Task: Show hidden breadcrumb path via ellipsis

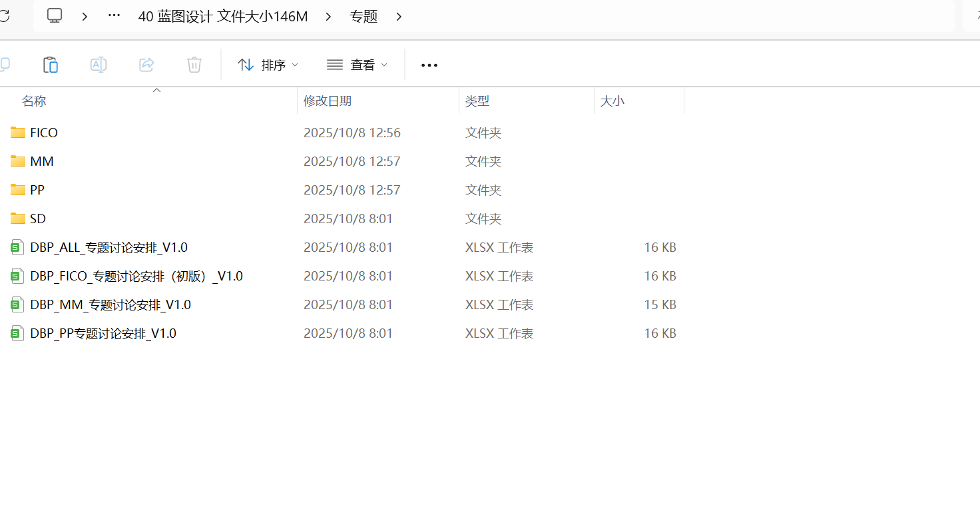Action: 114,16
